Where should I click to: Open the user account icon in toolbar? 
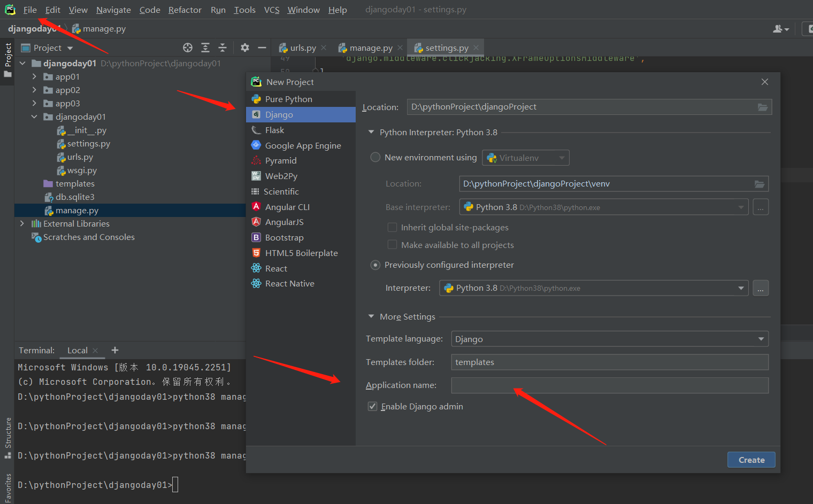click(781, 29)
